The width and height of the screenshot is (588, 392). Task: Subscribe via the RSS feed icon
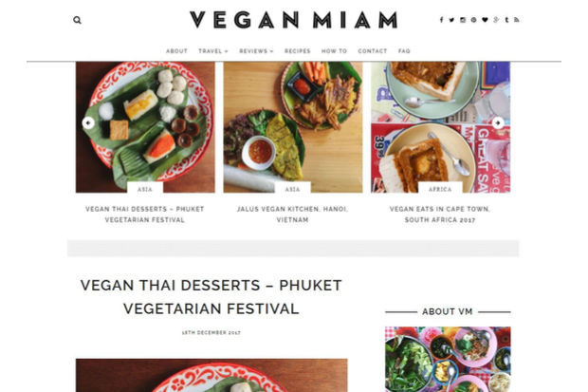click(x=517, y=20)
